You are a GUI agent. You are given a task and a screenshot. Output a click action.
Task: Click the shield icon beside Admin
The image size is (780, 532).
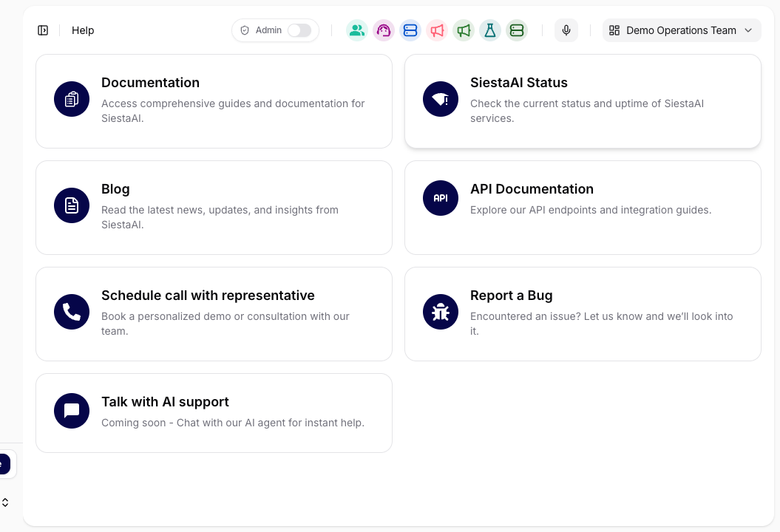pyautogui.click(x=245, y=30)
